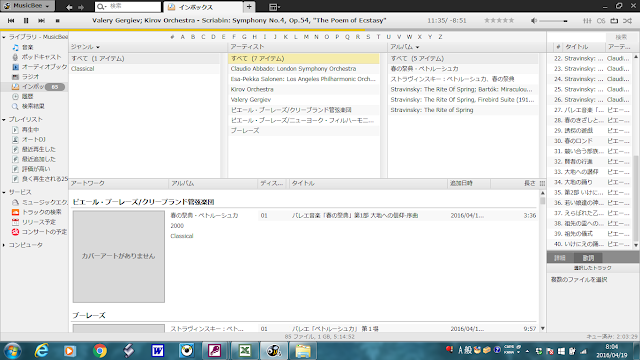Open the panel layout dropdown

[274, 7]
